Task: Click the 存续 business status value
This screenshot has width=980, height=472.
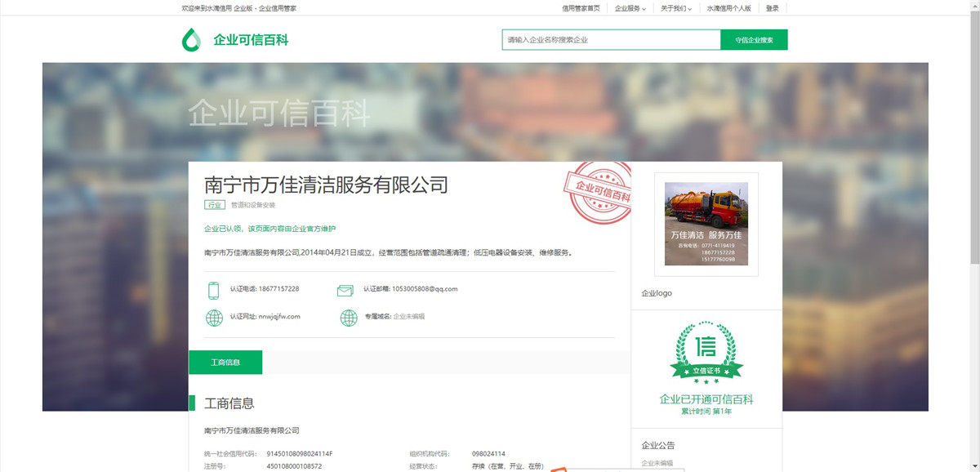Action: 507,466
